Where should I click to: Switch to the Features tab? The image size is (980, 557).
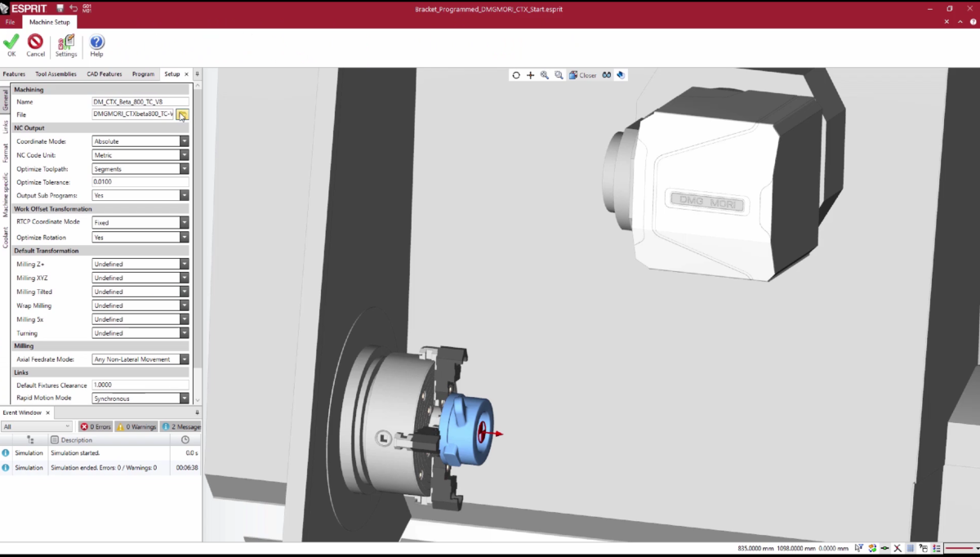point(14,74)
